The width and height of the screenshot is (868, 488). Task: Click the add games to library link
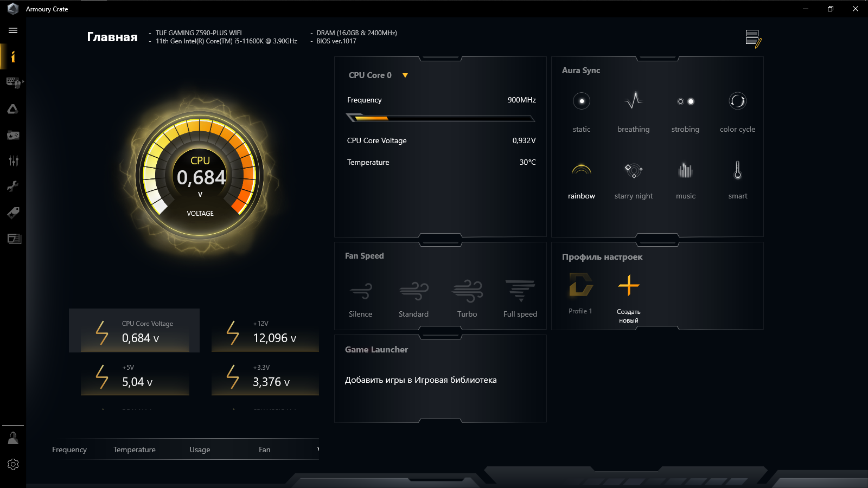(x=420, y=380)
